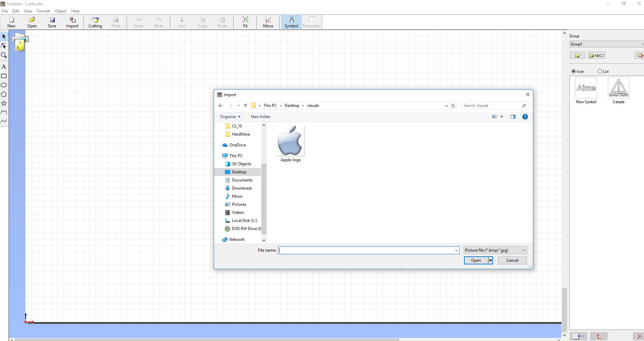The width and height of the screenshot is (644, 341).
Task: Select Documents in the navigation pane
Action: tap(242, 180)
